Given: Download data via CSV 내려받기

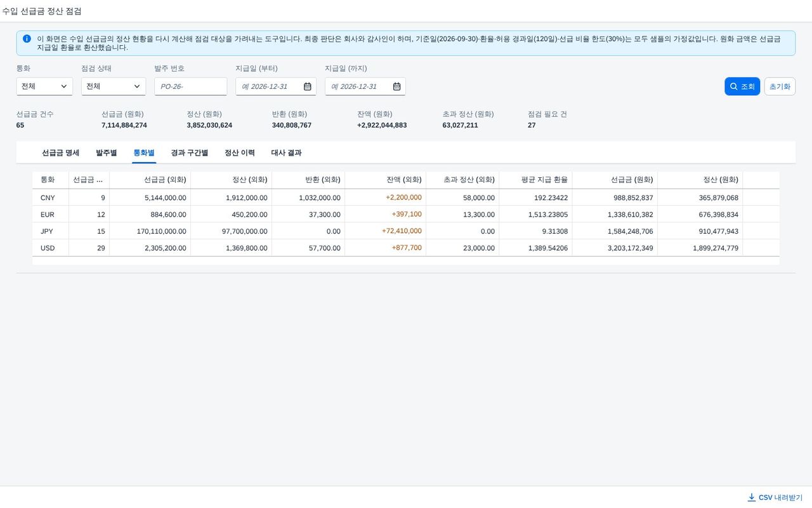Looking at the screenshot, I should point(775,497).
